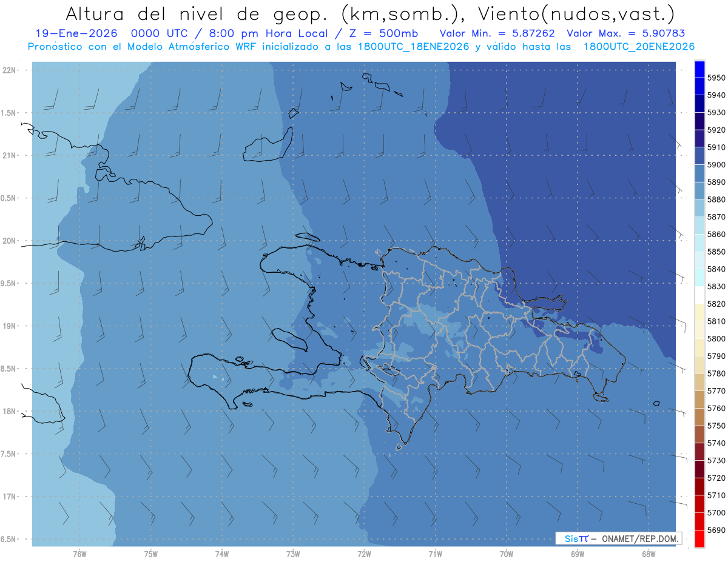The image size is (728, 562).
Task: Click the longitude label '72W'
Action: 364,554
